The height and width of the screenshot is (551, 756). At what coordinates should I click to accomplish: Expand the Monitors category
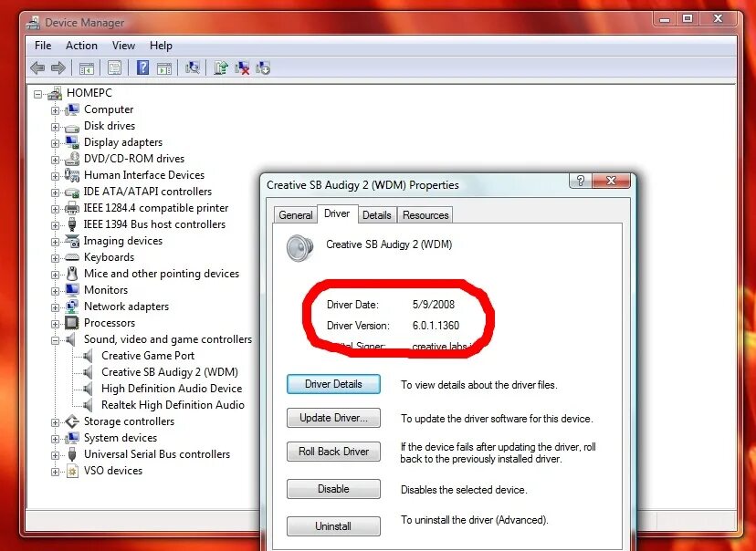55,291
